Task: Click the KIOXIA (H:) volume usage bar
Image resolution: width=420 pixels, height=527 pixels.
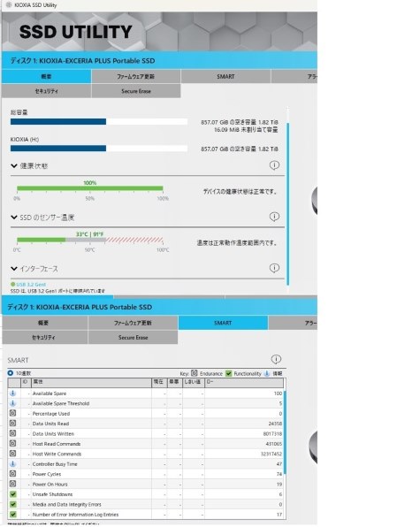Action: pyautogui.click(x=99, y=149)
